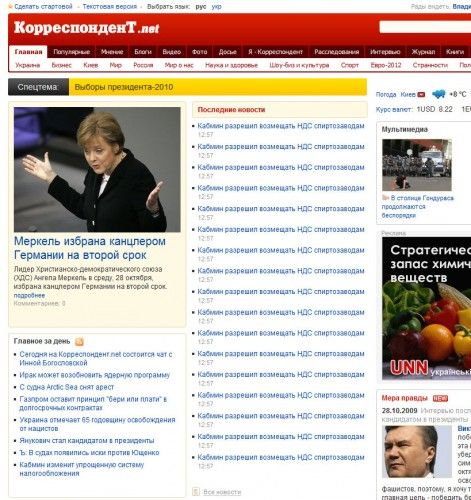Viewport: 471px width, 500px height.
Task: Click the Корреспондент.net logo
Action: (86, 28)
